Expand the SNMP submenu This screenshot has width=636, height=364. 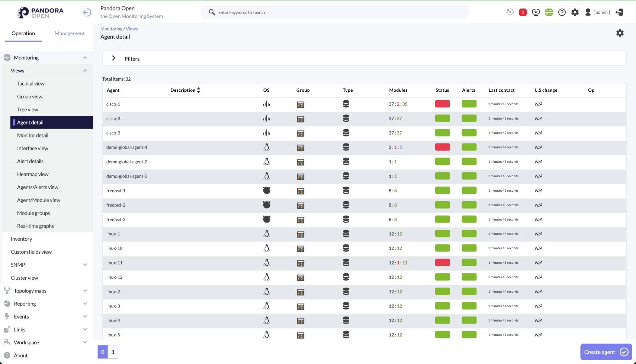pyautogui.click(x=85, y=265)
